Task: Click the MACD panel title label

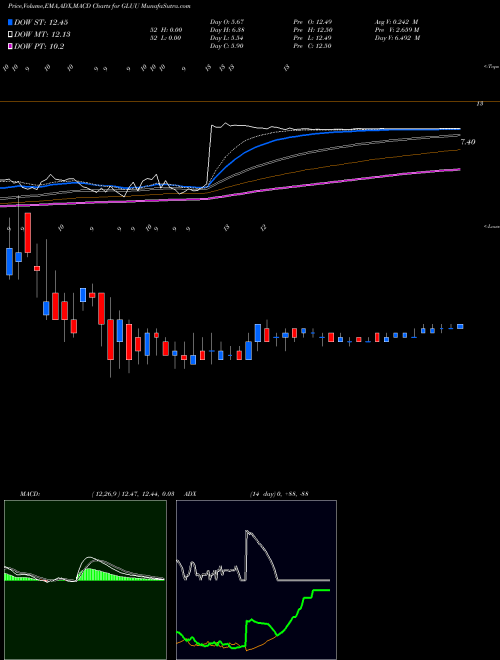Action: pyautogui.click(x=30, y=493)
